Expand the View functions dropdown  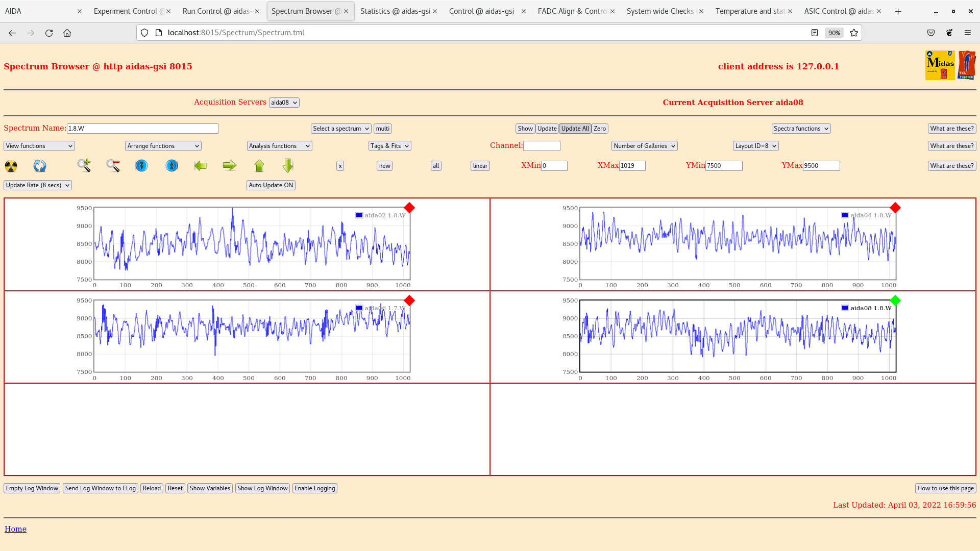pos(39,146)
